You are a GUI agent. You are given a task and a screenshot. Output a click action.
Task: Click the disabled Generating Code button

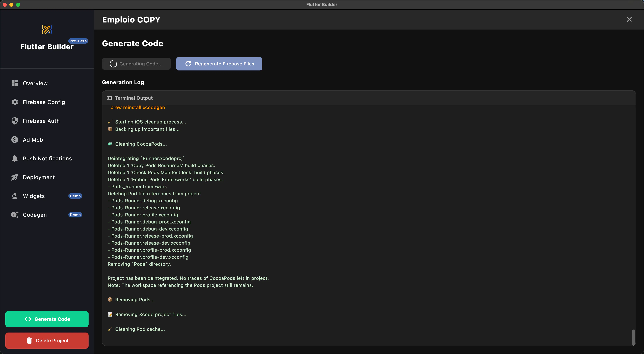[x=136, y=64]
